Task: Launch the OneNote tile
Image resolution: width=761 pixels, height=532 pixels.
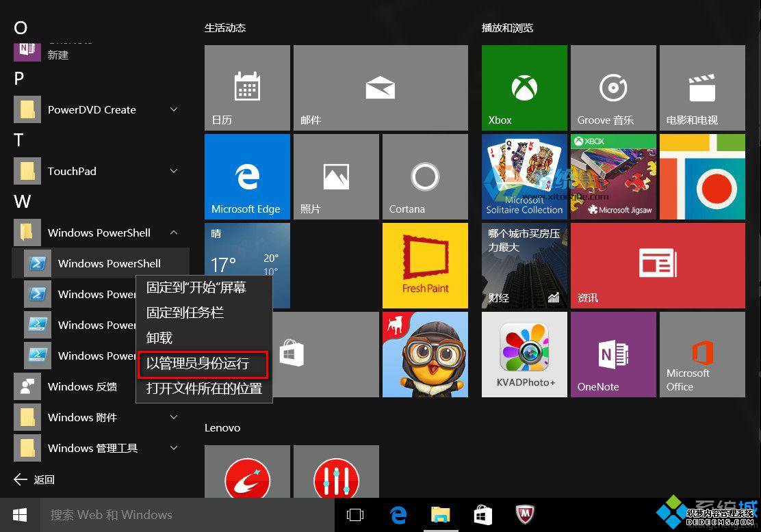Action: coord(613,354)
